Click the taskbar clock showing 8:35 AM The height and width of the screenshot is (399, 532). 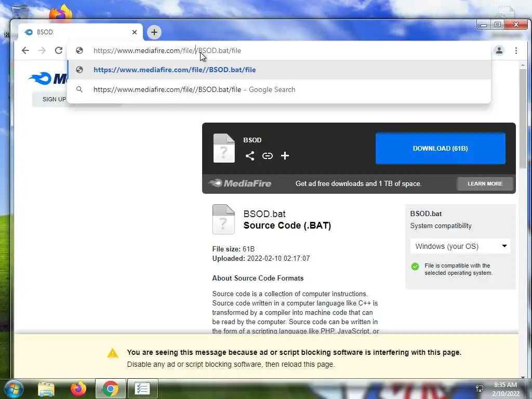pos(506,389)
